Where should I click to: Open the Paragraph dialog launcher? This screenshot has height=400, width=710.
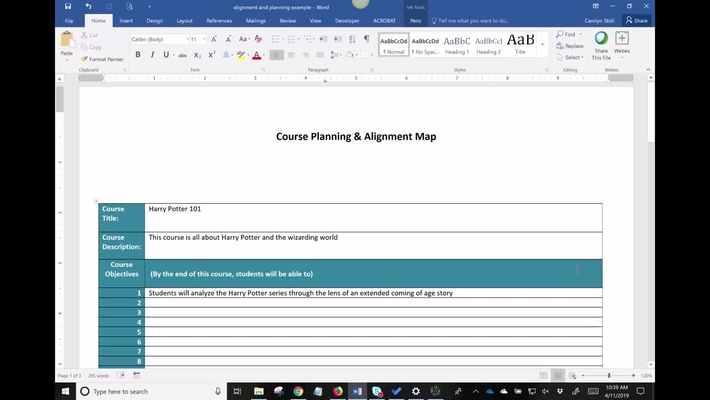(371, 70)
